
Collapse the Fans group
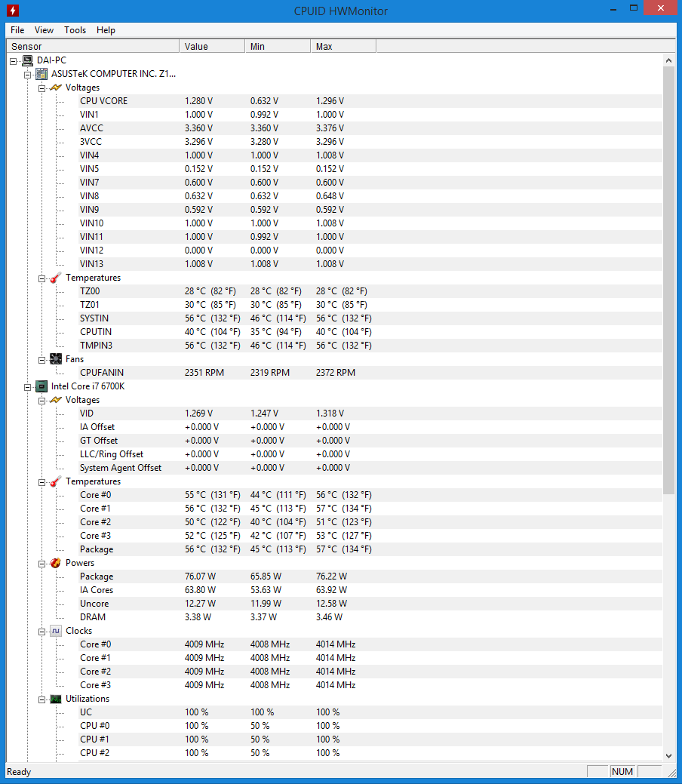pyautogui.click(x=42, y=360)
